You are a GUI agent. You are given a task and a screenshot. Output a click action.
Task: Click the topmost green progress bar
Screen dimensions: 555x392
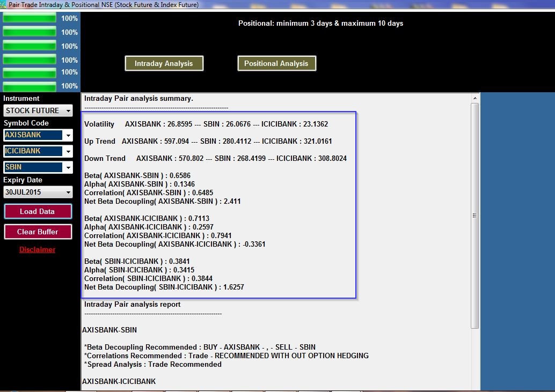30,18
